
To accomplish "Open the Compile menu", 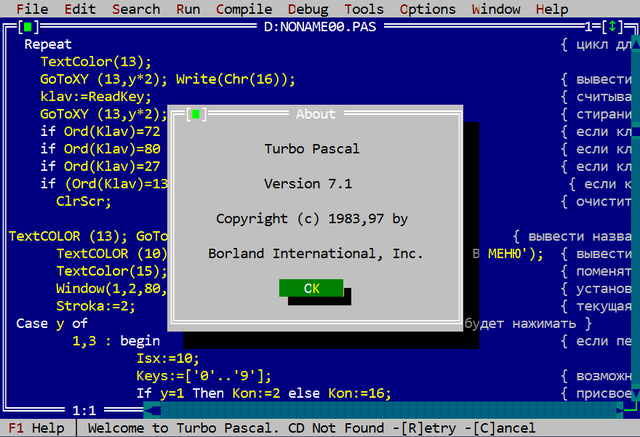I will 244,9.
